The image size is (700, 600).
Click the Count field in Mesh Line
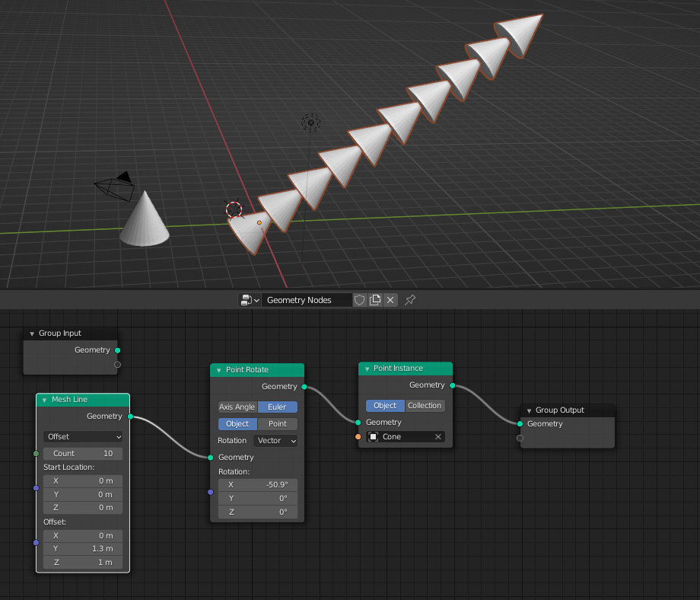(82, 453)
